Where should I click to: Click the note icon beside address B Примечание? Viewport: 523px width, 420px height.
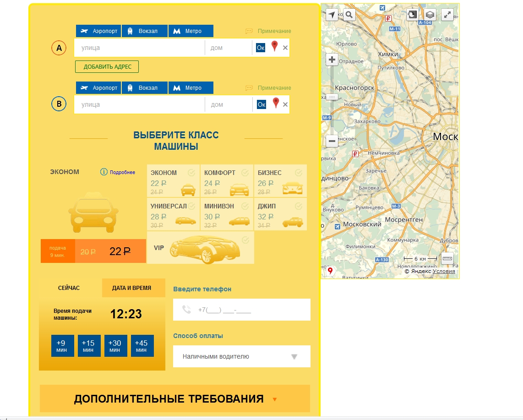coord(249,88)
